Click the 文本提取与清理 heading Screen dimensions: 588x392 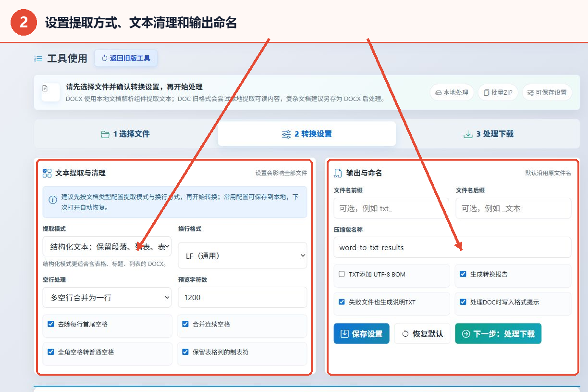80,173
